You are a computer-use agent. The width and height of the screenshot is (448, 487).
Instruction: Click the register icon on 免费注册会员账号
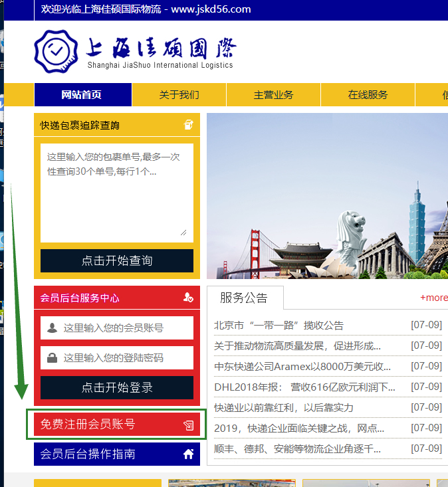(188, 425)
